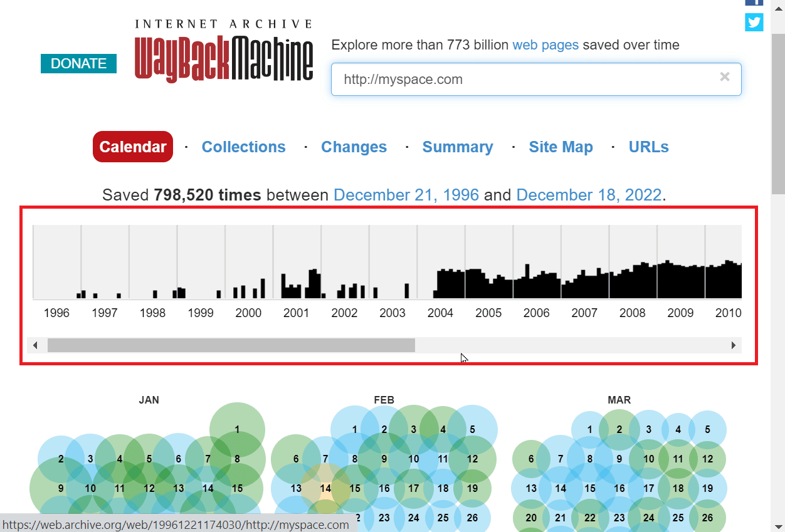Select year 1998 in the timeline
The height and width of the screenshot is (532, 785).
152,313
